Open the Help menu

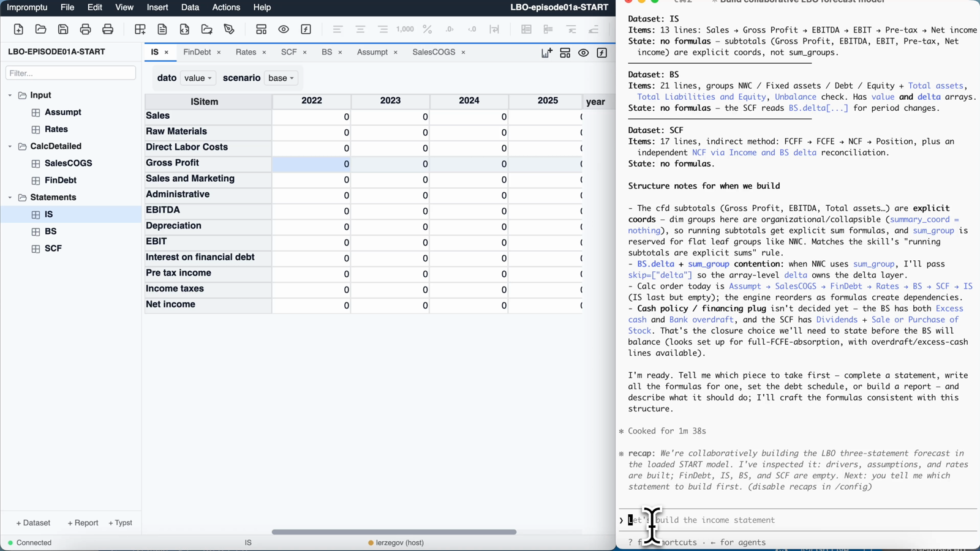coord(262,7)
